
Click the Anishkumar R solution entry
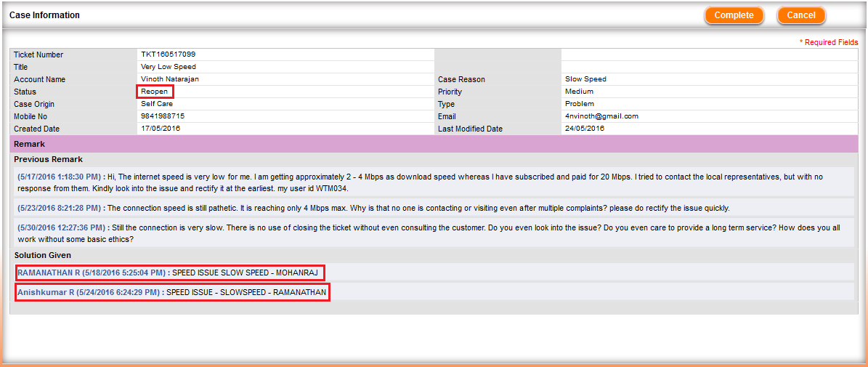pyautogui.click(x=172, y=293)
